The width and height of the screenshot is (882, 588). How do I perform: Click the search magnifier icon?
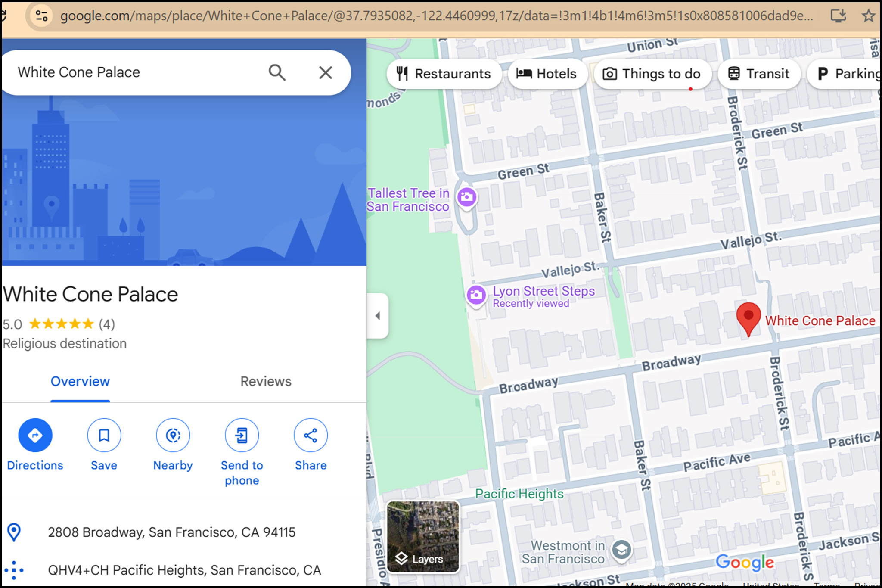point(277,72)
